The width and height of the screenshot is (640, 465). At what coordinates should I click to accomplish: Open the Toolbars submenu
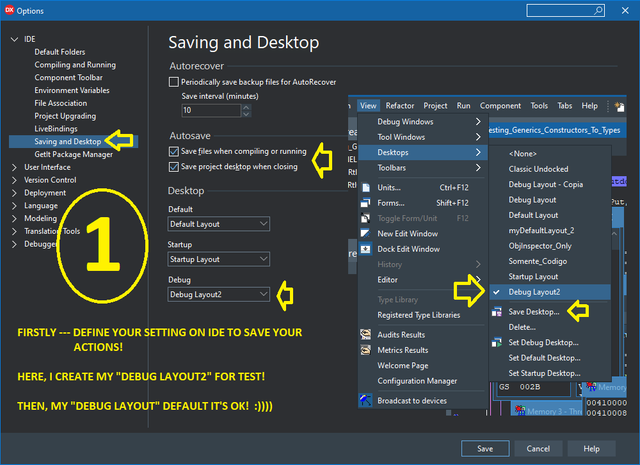click(x=422, y=168)
